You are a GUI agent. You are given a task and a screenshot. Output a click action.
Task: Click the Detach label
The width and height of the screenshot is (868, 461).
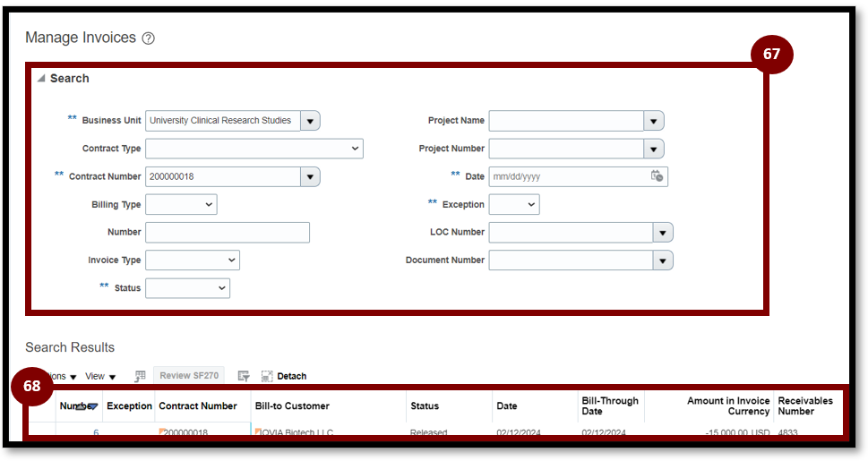[292, 376]
